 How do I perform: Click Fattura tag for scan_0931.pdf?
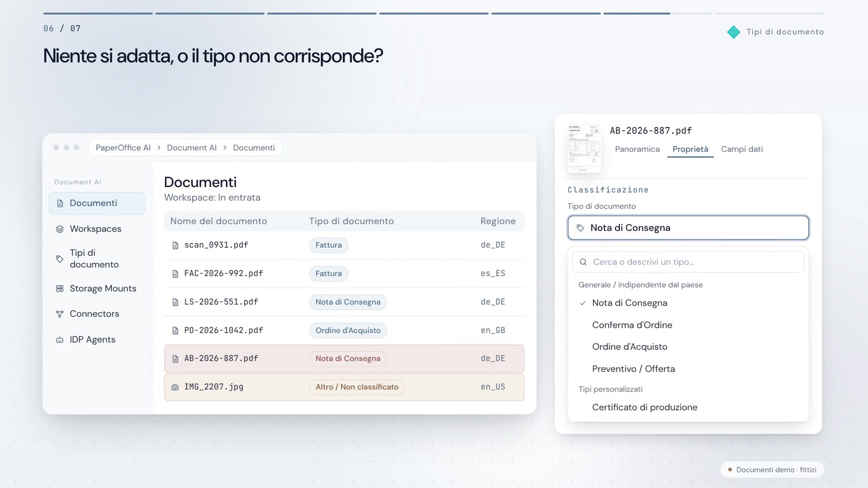[329, 245]
